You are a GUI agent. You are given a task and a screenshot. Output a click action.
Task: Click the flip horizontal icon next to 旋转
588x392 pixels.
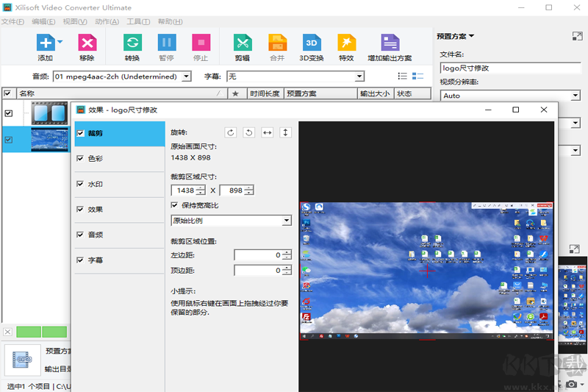pyautogui.click(x=268, y=132)
